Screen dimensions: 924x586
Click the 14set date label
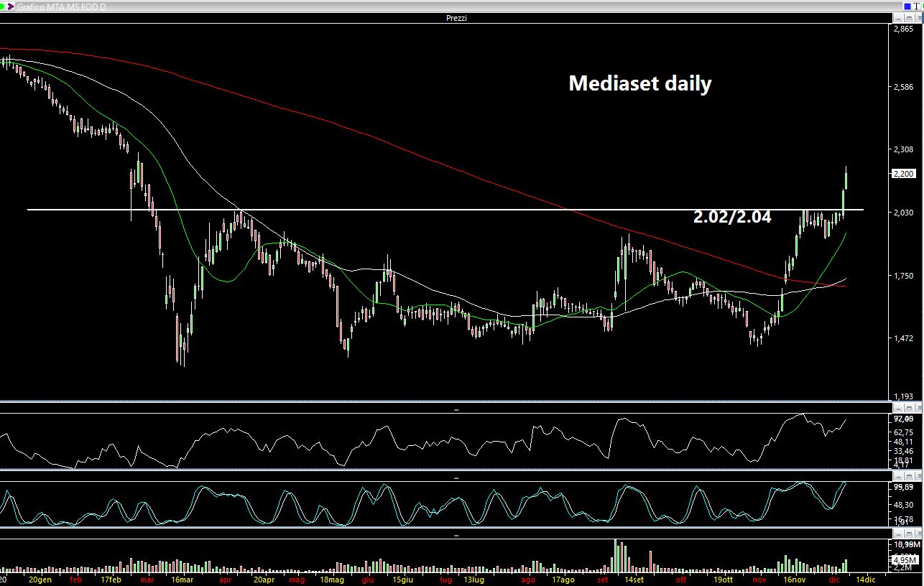tap(633, 580)
